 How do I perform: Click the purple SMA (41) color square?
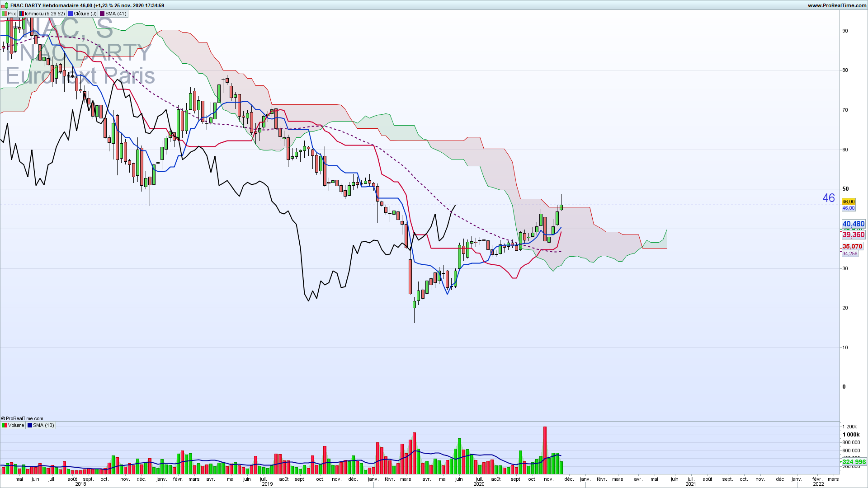102,14
